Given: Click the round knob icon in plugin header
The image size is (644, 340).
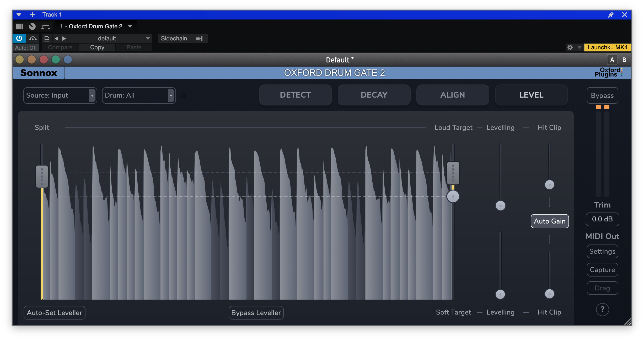Looking at the screenshot, I should [32, 26].
